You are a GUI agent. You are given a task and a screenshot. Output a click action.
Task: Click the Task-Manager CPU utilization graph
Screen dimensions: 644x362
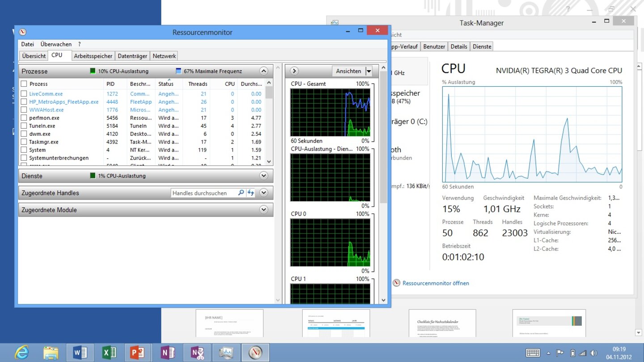tap(532, 135)
